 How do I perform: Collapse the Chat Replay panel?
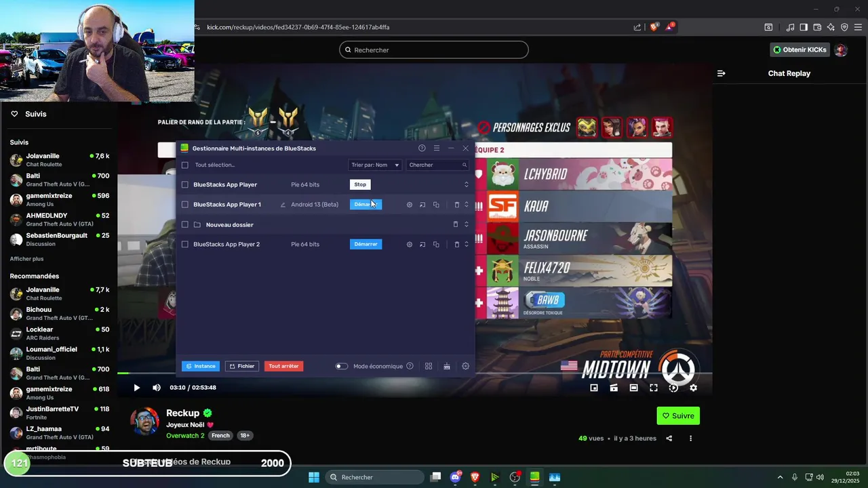721,73
